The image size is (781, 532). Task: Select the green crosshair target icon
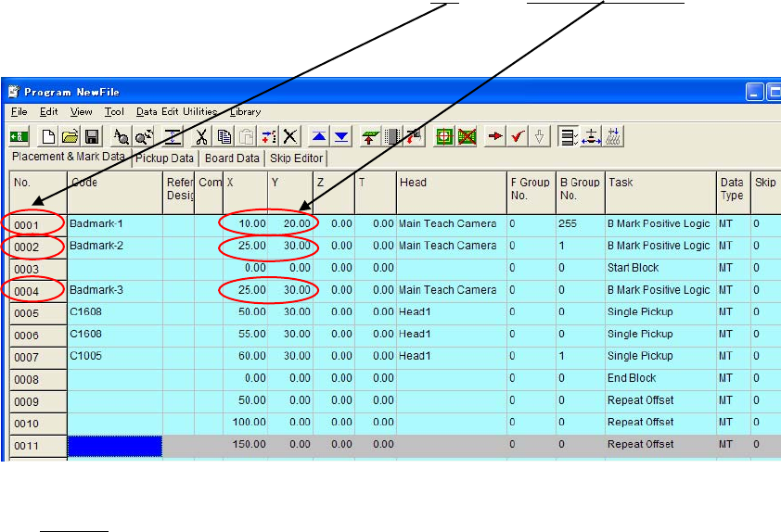click(x=444, y=136)
